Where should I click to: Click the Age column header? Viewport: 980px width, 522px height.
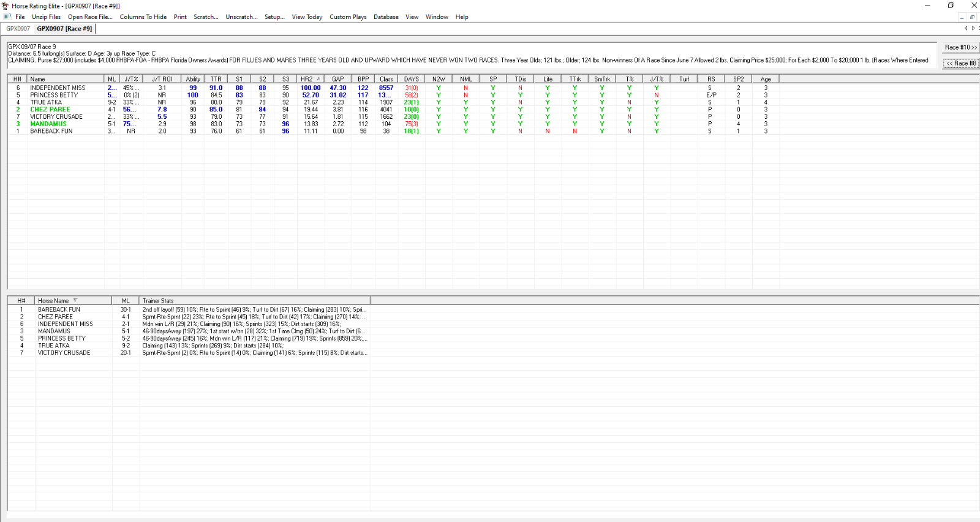coord(766,79)
